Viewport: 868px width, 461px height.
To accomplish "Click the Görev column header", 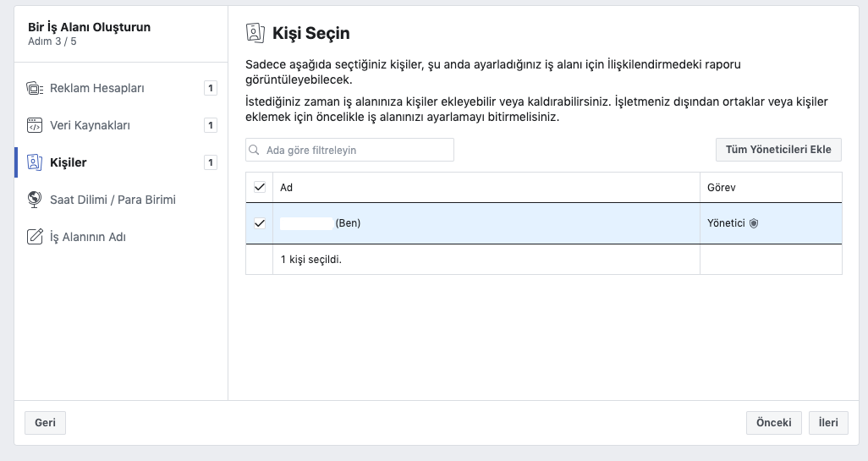I will pyautogui.click(x=771, y=187).
